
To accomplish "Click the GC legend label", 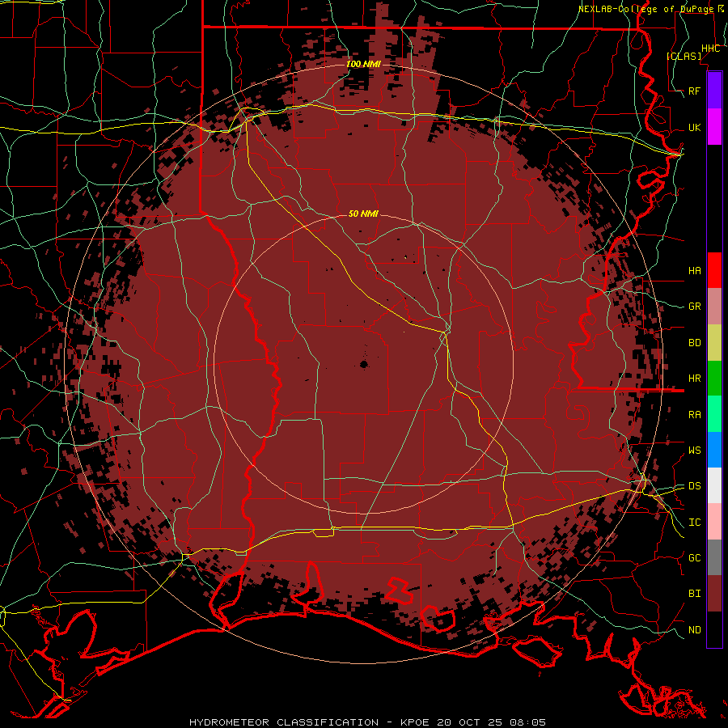I will point(695,557).
